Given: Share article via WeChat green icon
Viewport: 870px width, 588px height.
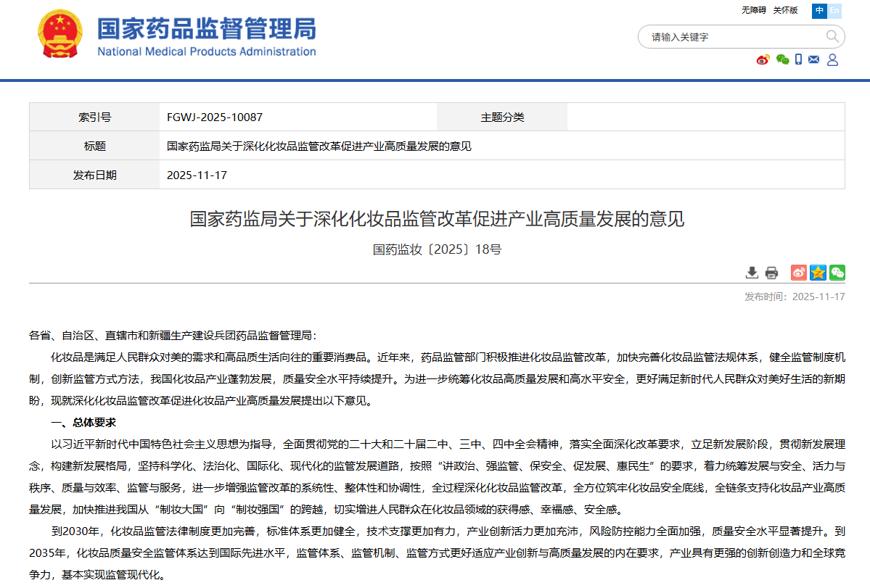Looking at the screenshot, I should pyautogui.click(x=836, y=273).
